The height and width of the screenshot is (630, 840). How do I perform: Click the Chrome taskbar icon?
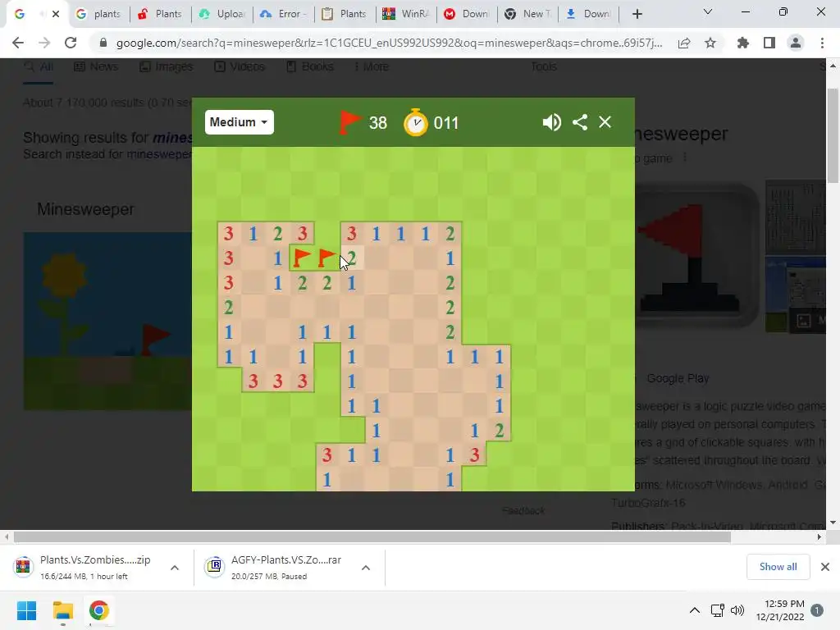[99, 610]
